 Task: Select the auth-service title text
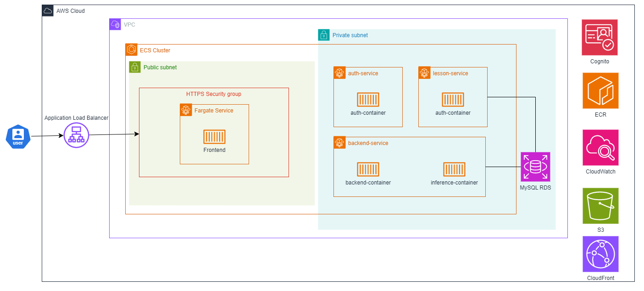(363, 73)
